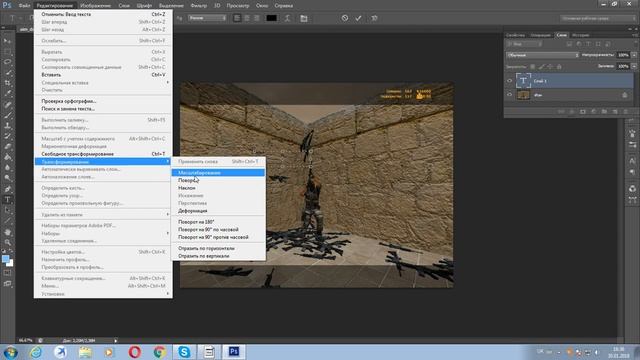Toggle type layer filter in Layers panel
Image resolution: width=640 pixels, height=360 pixels.
[x=588, y=44]
